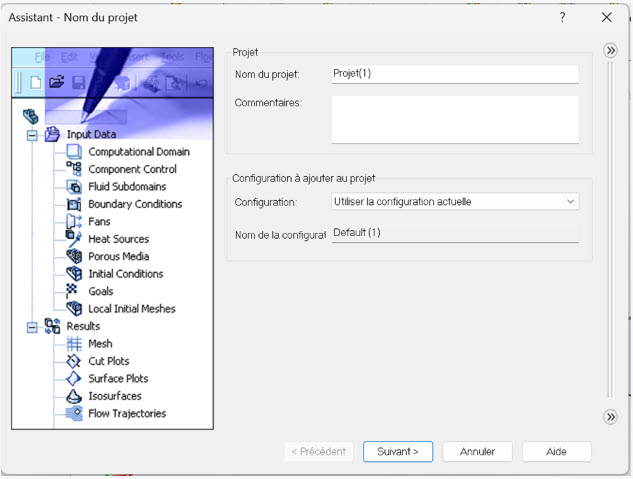
Task: Click the Fluid Subdomains icon
Action: click(x=73, y=187)
